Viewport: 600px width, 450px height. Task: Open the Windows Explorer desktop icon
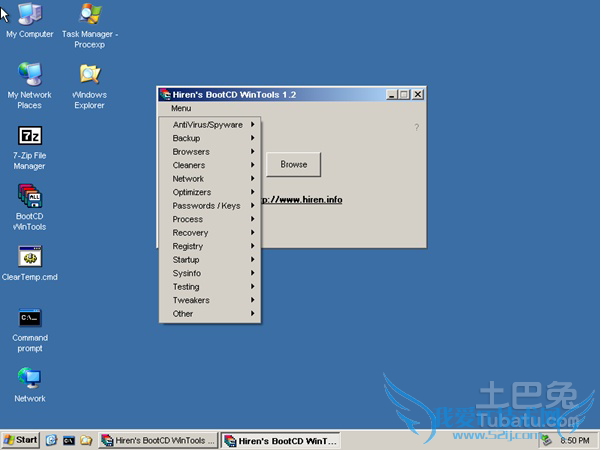[x=89, y=75]
